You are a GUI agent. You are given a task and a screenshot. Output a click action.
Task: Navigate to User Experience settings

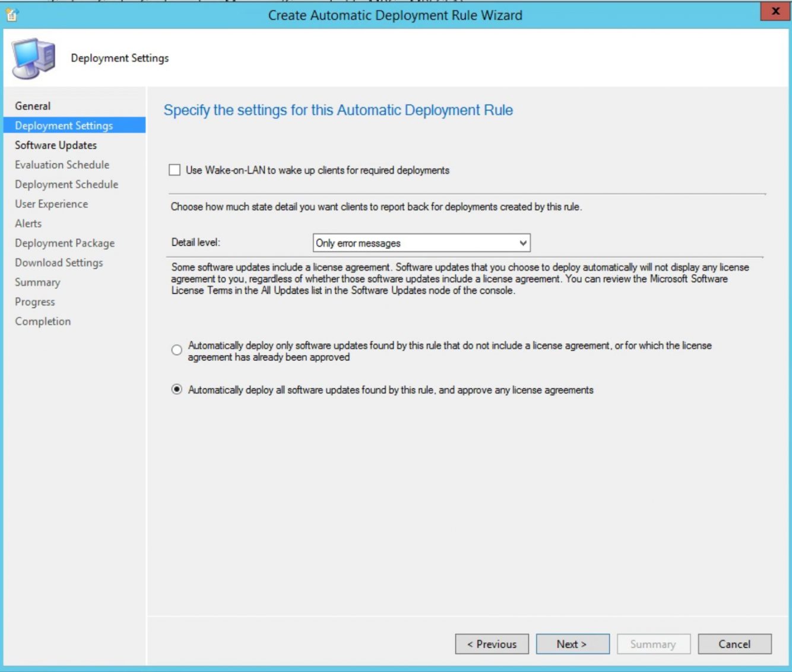52,204
